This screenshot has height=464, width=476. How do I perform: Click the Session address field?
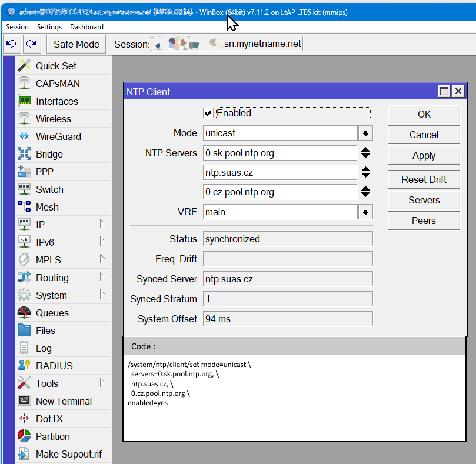[227, 44]
